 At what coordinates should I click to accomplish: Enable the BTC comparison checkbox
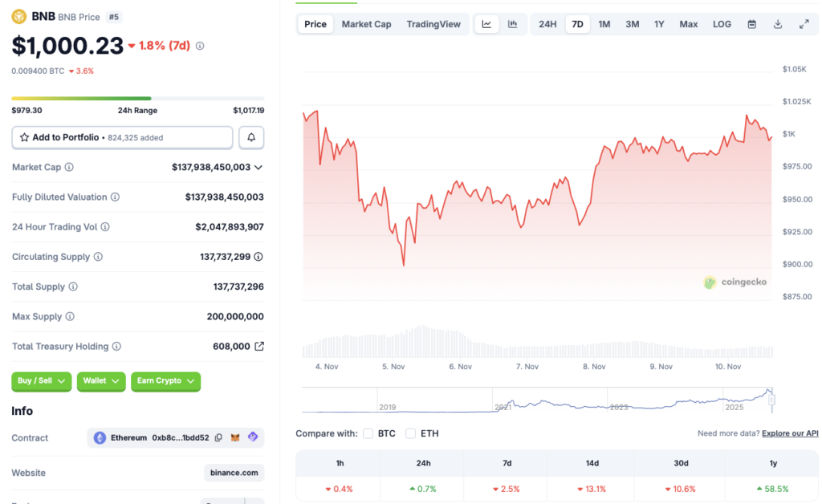click(368, 433)
